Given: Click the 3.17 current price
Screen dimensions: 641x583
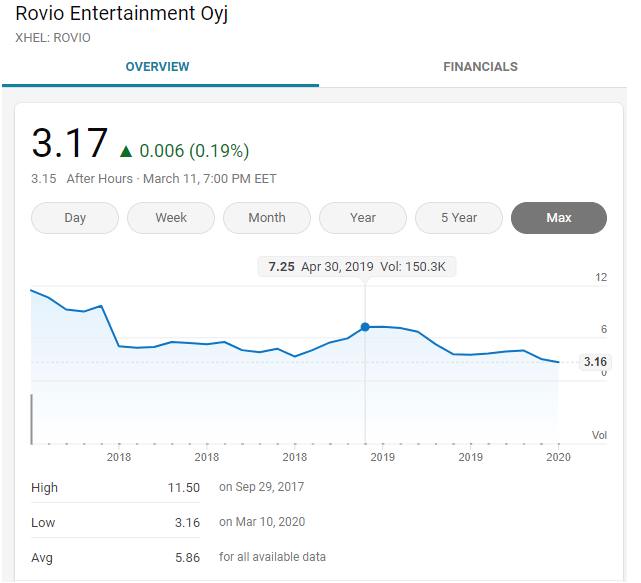Looking at the screenshot, I should (x=71, y=145).
